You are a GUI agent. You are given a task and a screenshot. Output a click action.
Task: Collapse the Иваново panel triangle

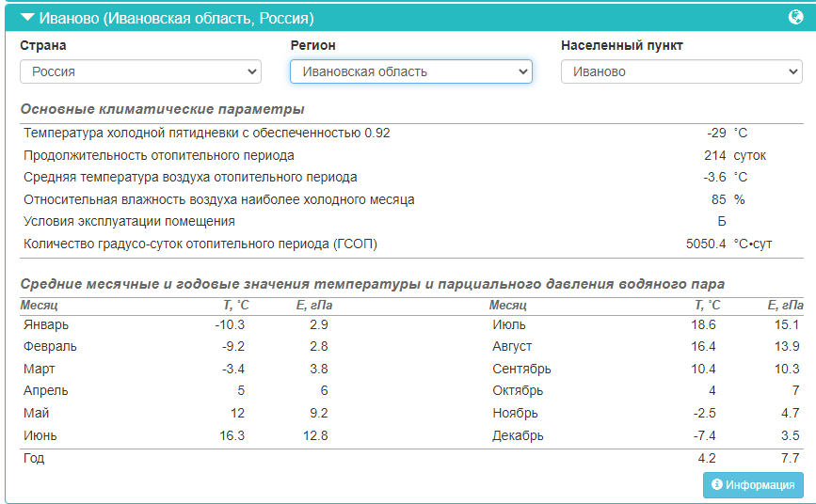(x=27, y=18)
